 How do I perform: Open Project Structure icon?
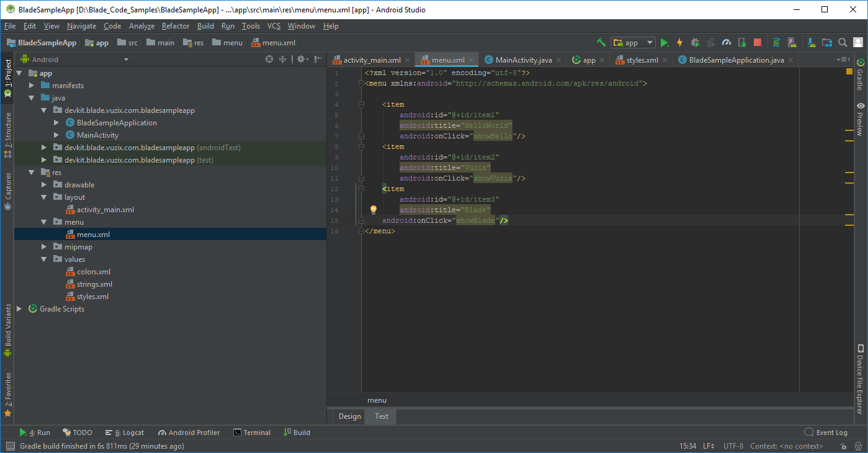[x=826, y=43]
